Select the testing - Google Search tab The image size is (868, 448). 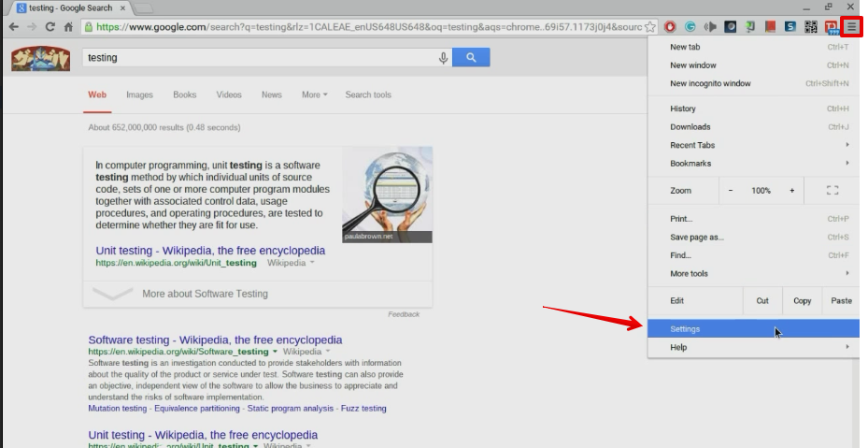pyautogui.click(x=70, y=7)
